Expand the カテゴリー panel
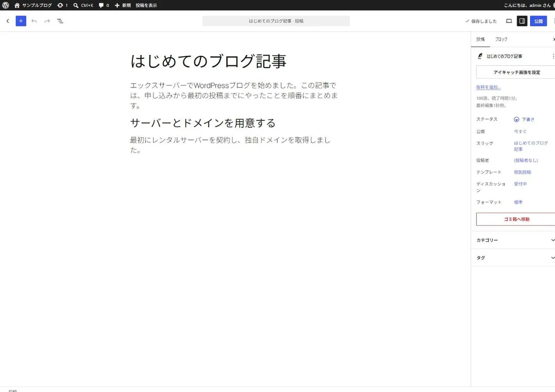 tap(513, 240)
